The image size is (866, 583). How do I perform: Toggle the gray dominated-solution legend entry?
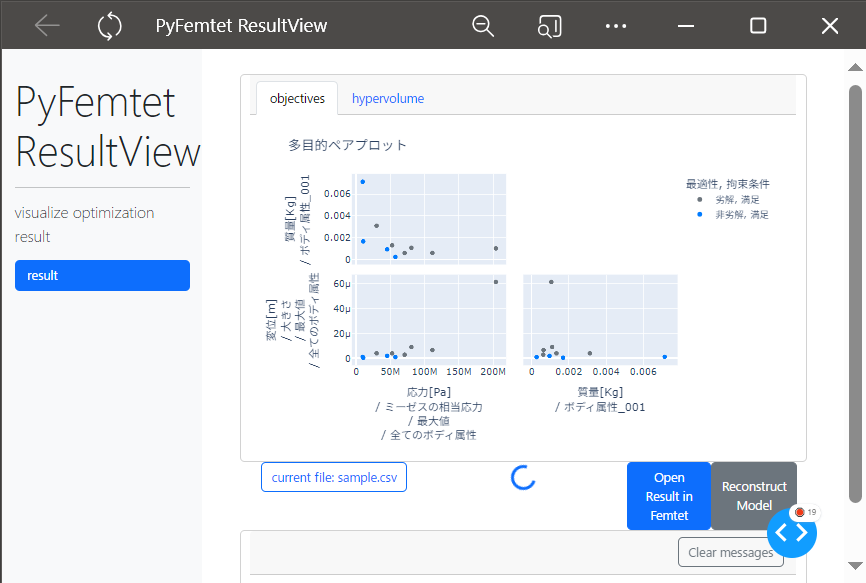point(729,199)
